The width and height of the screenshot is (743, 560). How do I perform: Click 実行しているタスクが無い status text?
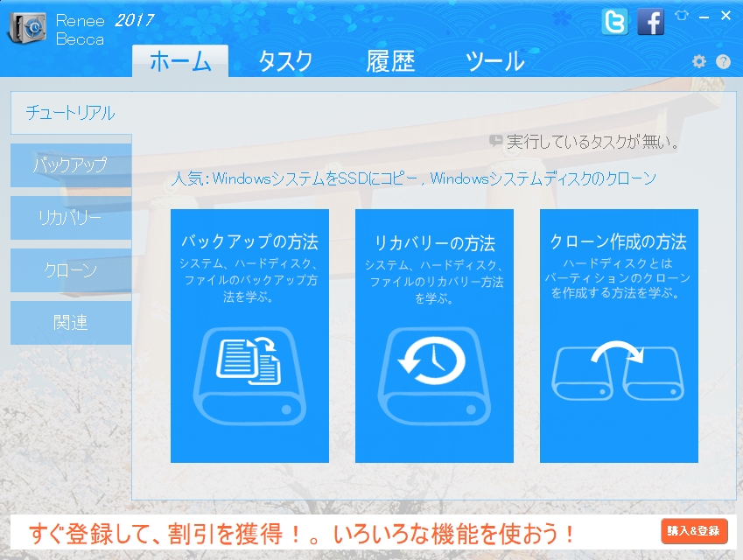pos(593,141)
